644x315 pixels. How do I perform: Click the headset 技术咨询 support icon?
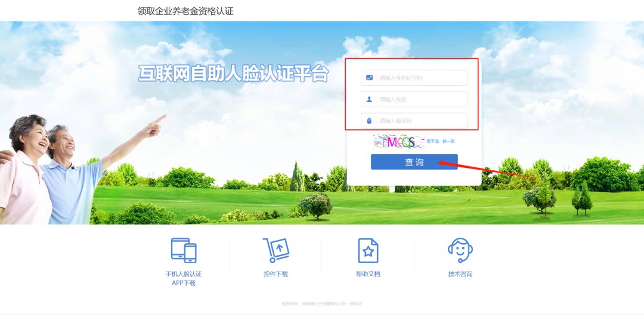[x=460, y=250]
